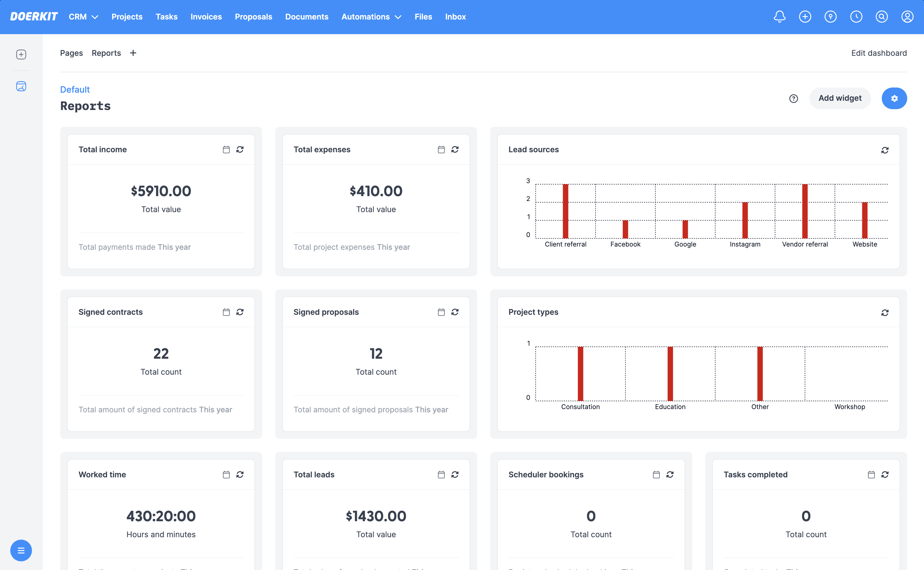Expand the Automations dropdown menu
The width and height of the screenshot is (924, 570).
coord(371,17)
